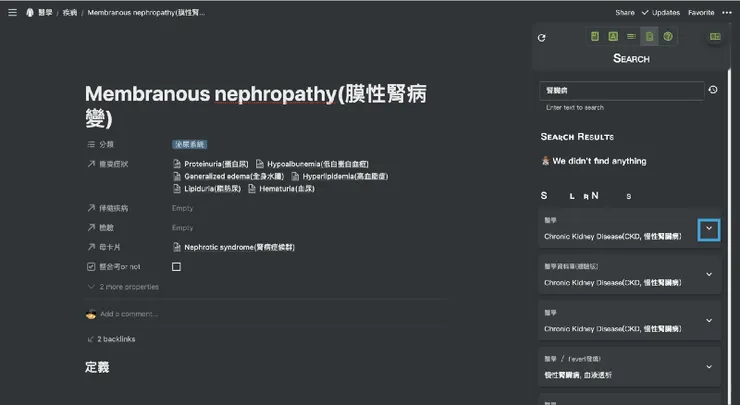Open the 醫學資料庫 Chronic Kidney Disease result
The width and height of the screenshot is (740, 405).
pyautogui.click(x=613, y=283)
